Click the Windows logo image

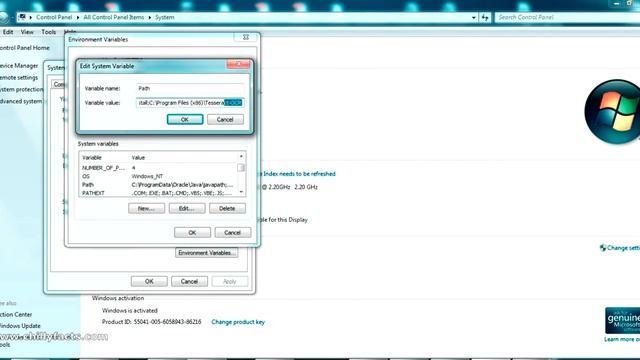612,111
